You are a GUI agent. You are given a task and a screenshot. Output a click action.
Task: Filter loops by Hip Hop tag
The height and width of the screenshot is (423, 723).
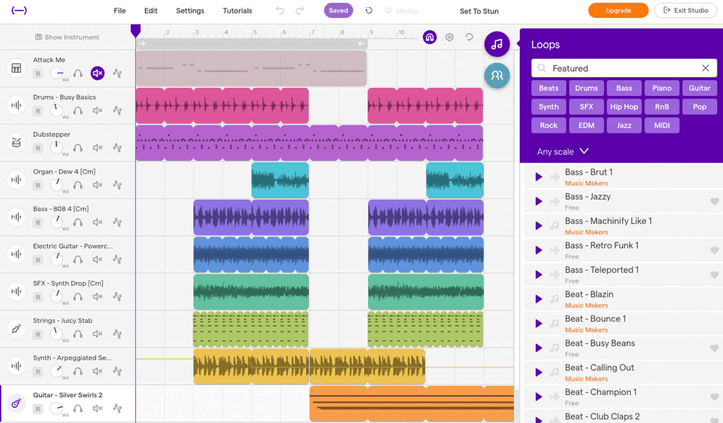624,107
